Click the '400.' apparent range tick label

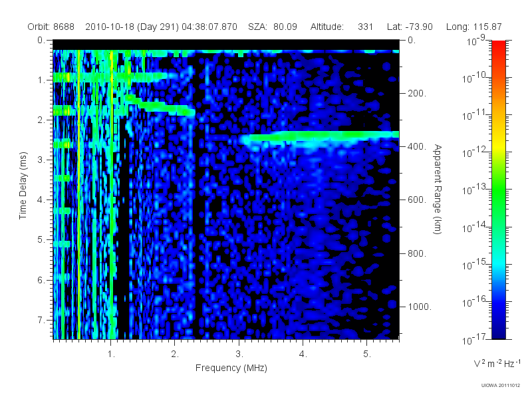(417, 146)
